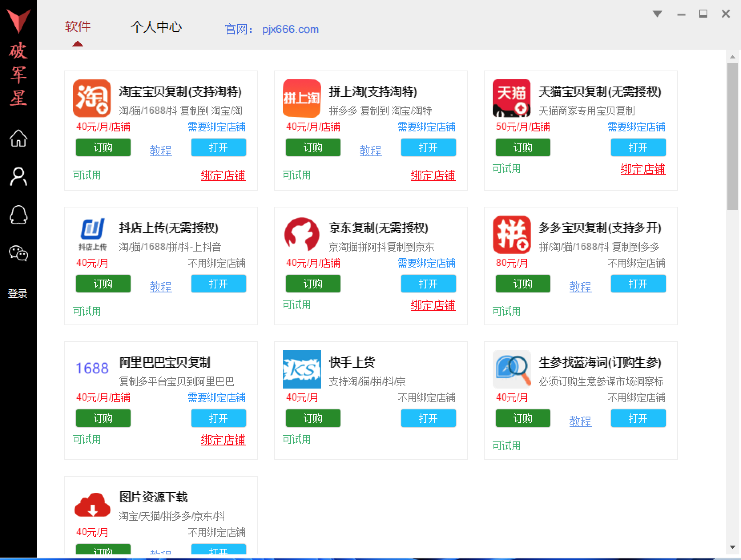The height and width of the screenshot is (560, 741).
Task: Click the red 京东复制 dog icon
Action: click(302, 234)
